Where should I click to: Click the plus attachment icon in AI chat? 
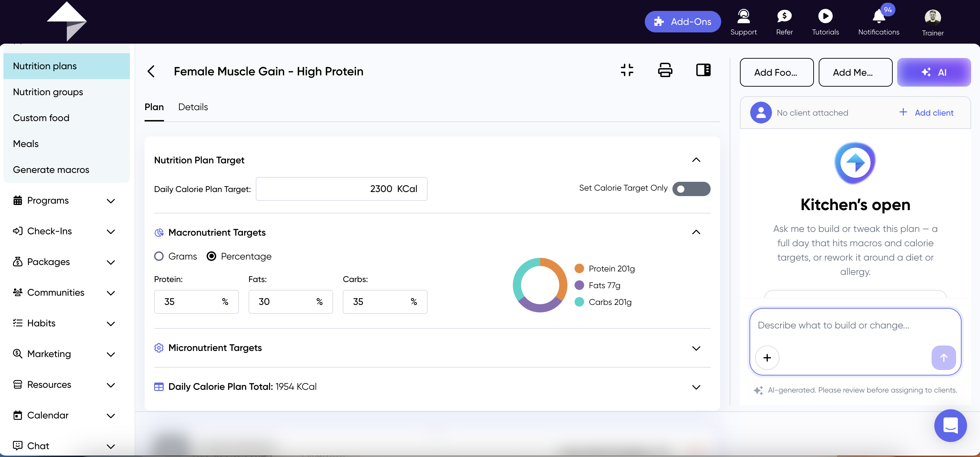pos(767,357)
